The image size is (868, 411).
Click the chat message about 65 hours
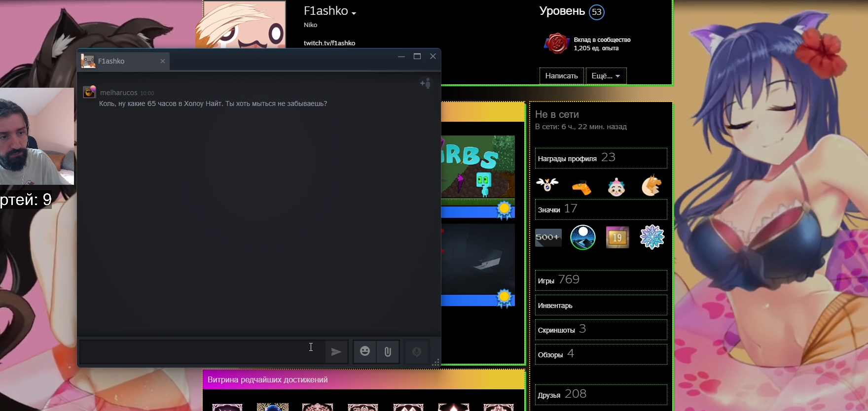tap(213, 103)
